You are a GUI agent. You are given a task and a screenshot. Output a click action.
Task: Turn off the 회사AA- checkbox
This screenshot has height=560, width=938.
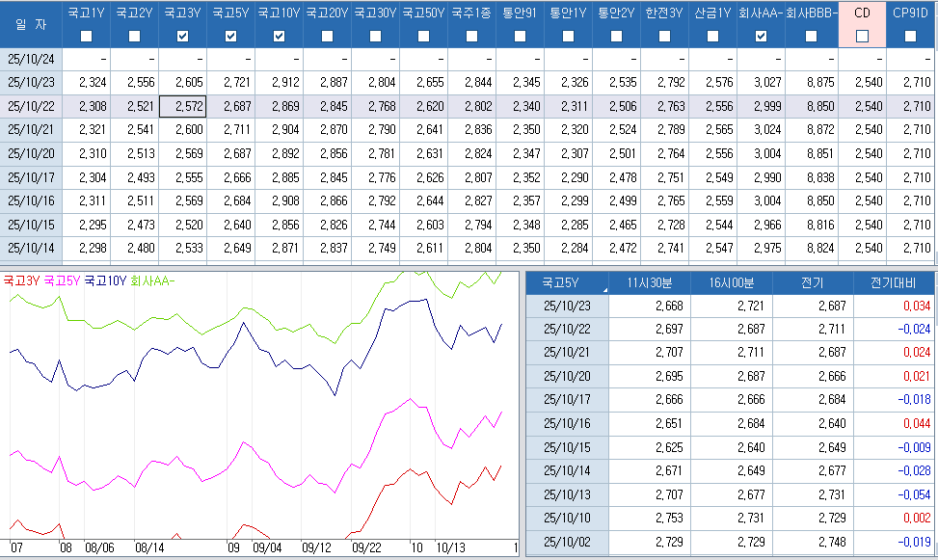click(x=762, y=36)
